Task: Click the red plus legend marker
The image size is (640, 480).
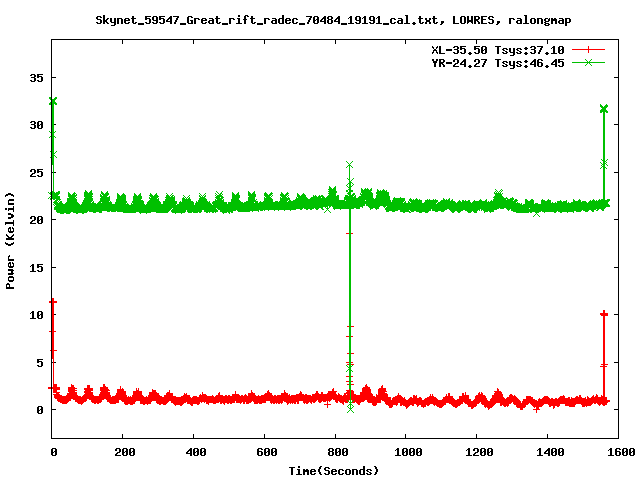Action: coord(588,50)
